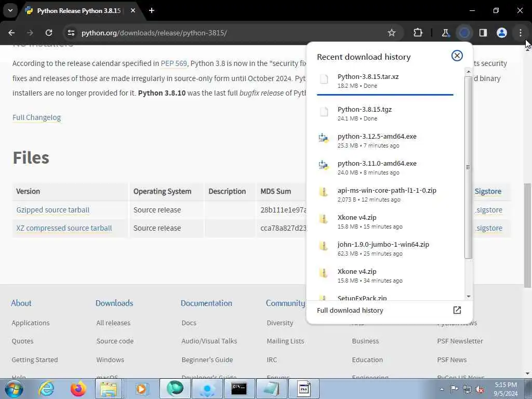
Task: Open Xkone v4.zip downloaded 15 minutes ago
Action: click(x=385, y=221)
